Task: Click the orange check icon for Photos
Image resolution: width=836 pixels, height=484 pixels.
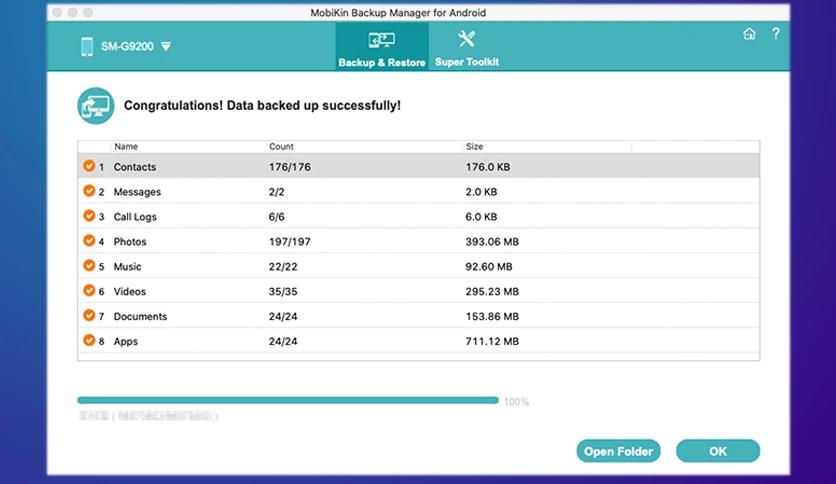Action: click(89, 241)
